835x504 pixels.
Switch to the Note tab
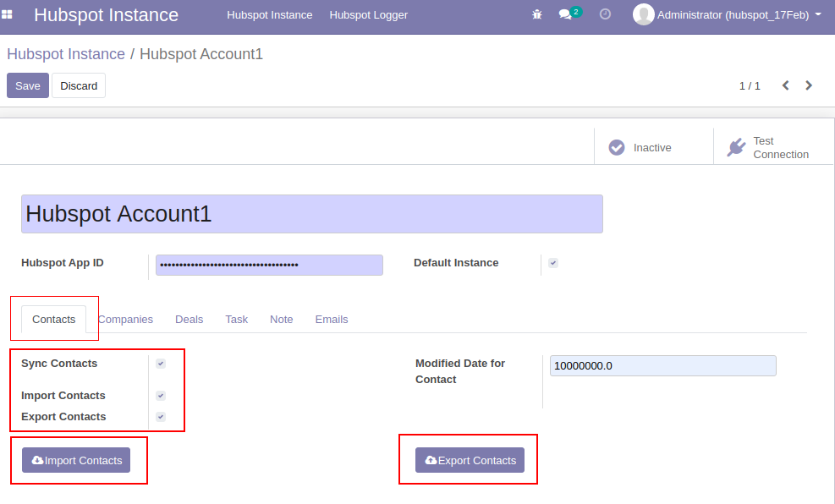tap(281, 320)
